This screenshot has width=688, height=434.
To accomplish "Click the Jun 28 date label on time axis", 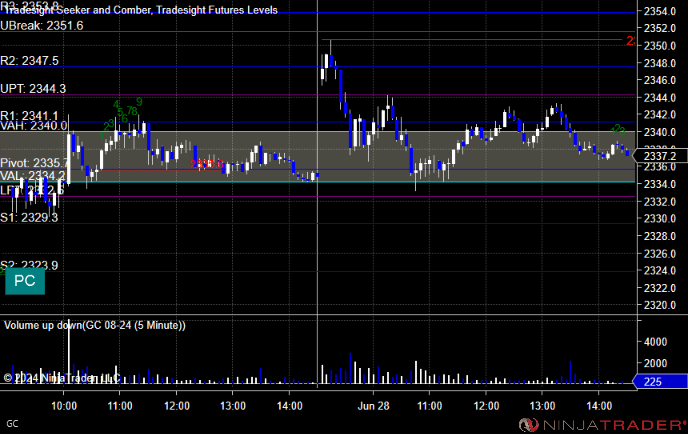I will click(x=373, y=406).
